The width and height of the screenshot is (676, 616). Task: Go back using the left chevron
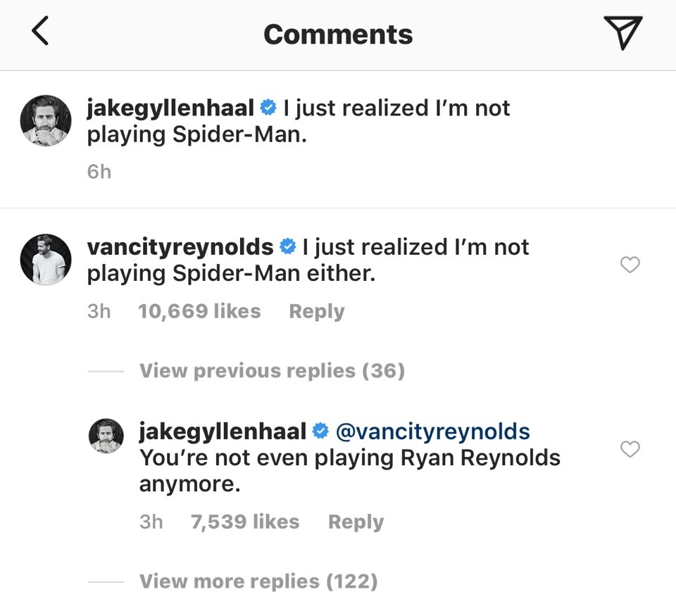(40, 32)
